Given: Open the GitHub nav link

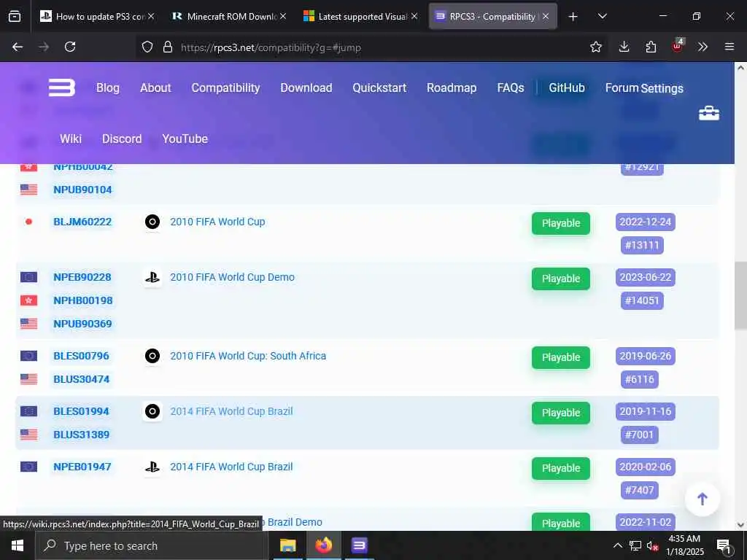Looking at the screenshot, I should [x=566, y=87].
